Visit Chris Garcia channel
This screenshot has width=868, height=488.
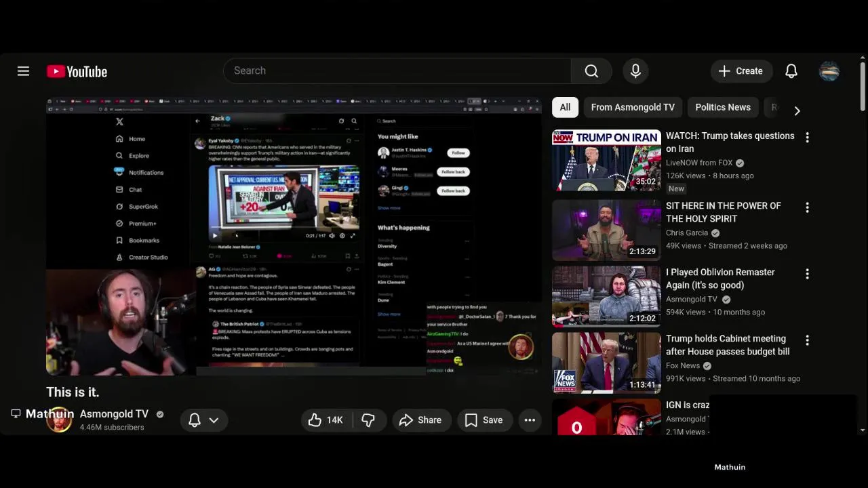coord(687,232)
